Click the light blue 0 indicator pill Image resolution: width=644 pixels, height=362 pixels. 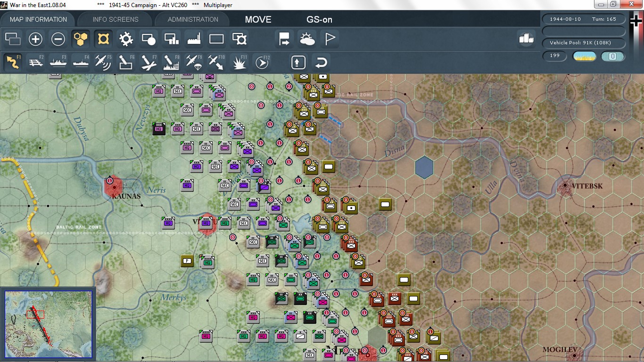(x=613, y=57)
